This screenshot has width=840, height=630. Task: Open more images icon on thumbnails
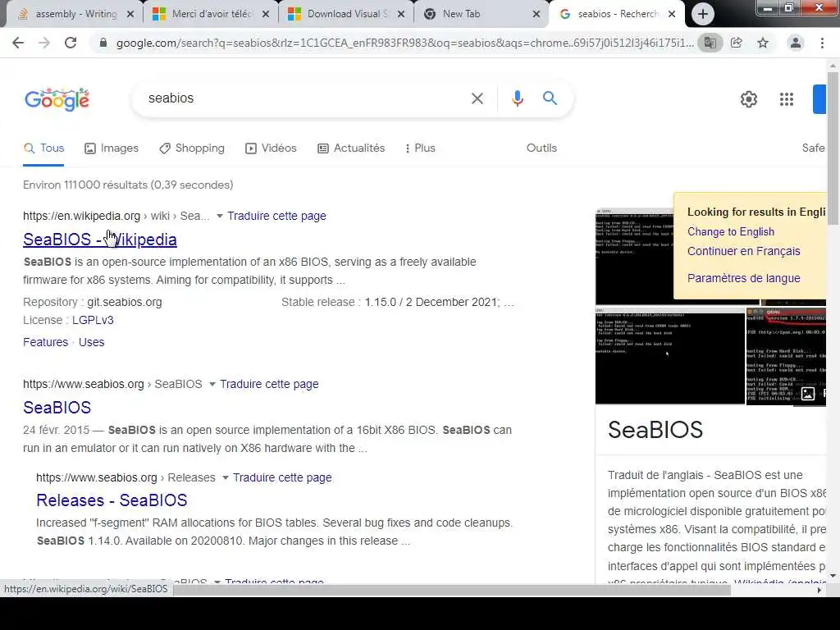click(x=808, y=395)
